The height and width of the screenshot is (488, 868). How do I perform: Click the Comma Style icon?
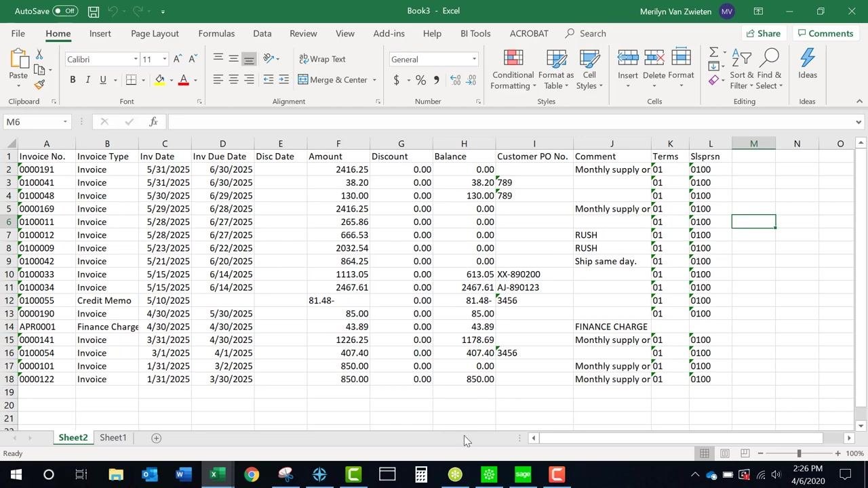(x=436, y=80)
